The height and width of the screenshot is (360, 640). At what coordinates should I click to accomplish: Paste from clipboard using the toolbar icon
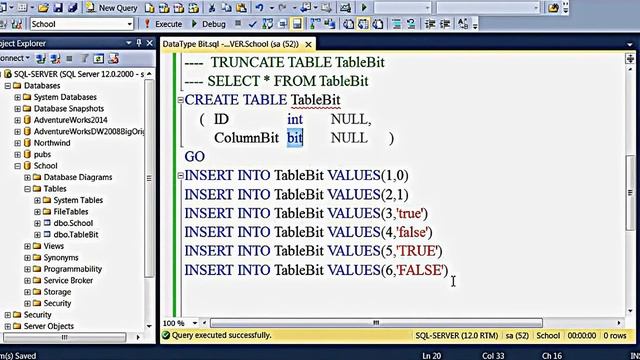coord(241,7)
